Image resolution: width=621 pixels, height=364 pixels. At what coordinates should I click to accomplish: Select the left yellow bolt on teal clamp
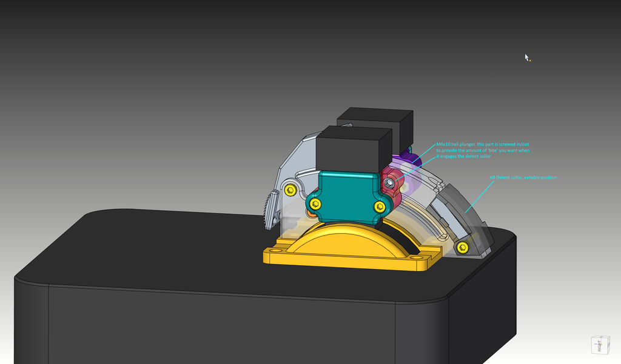(x=315, y=203)
